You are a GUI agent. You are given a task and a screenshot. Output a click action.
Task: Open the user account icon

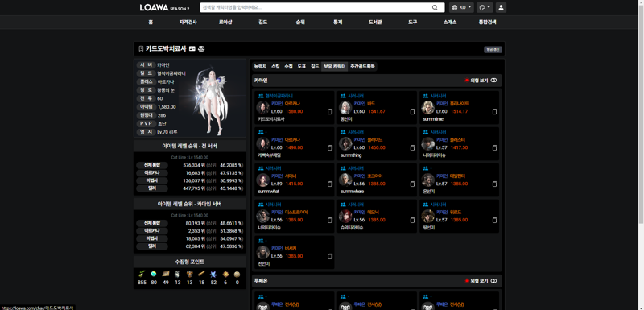(501, 7)
